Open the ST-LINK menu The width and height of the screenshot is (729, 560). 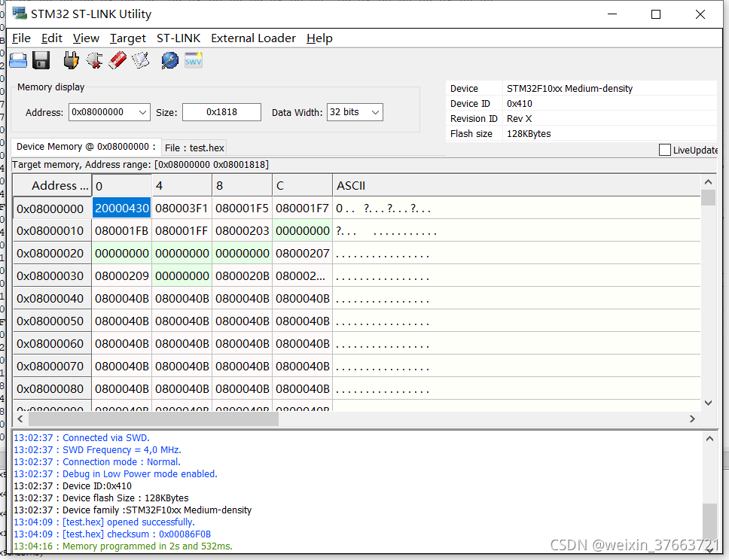click(178, 38)
